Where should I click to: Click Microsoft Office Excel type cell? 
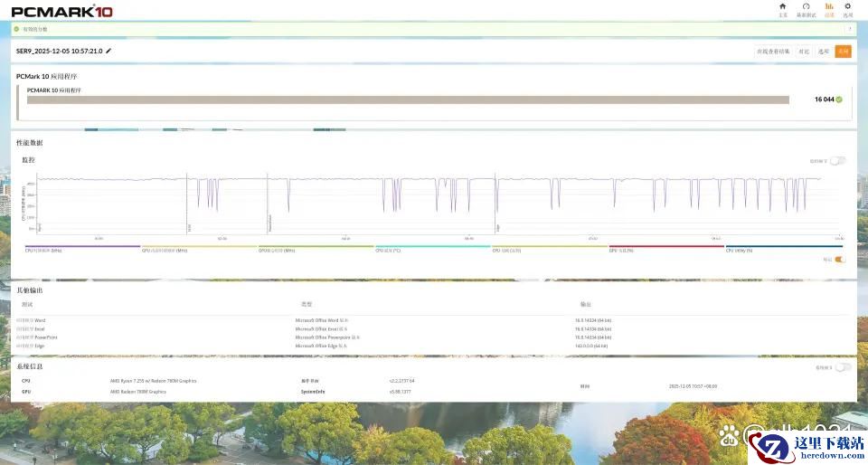(x=321, y=328)
